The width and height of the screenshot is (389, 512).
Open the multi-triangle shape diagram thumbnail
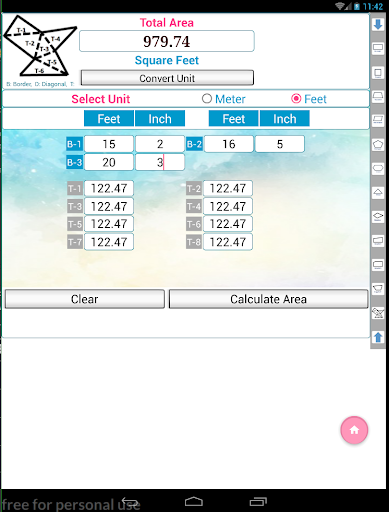[40, 47]
